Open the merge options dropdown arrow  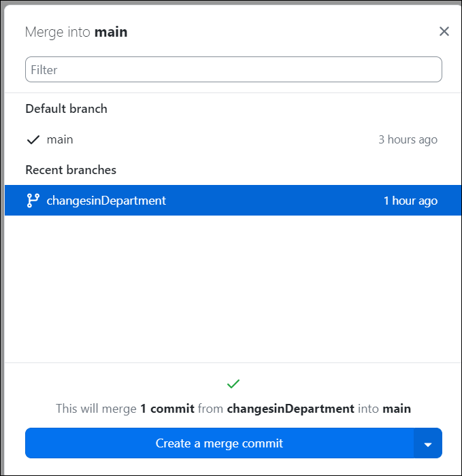pos(428,444)
